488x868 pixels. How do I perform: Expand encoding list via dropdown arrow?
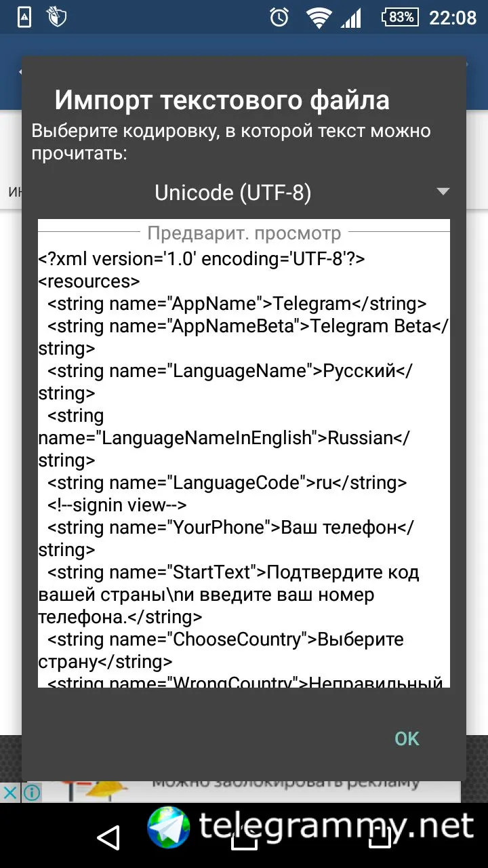coord(443,192)
